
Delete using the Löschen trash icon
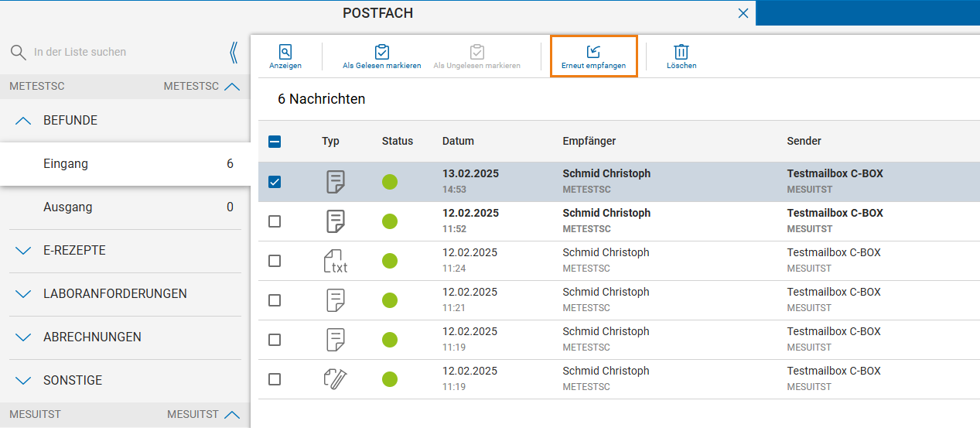(681, 52)
